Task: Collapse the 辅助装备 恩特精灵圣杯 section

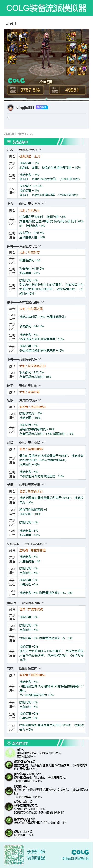Action: coord(45,544)
